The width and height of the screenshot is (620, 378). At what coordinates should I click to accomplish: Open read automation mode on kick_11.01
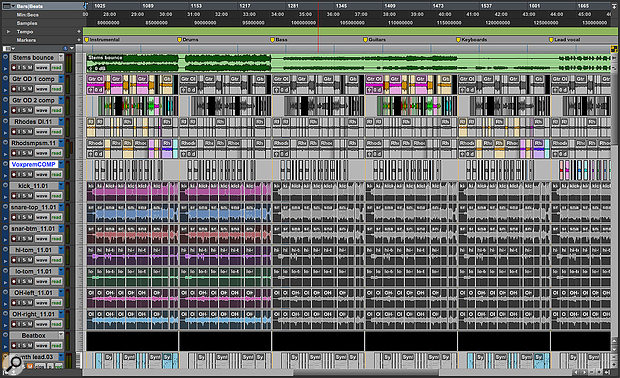(x=56, y=196)
